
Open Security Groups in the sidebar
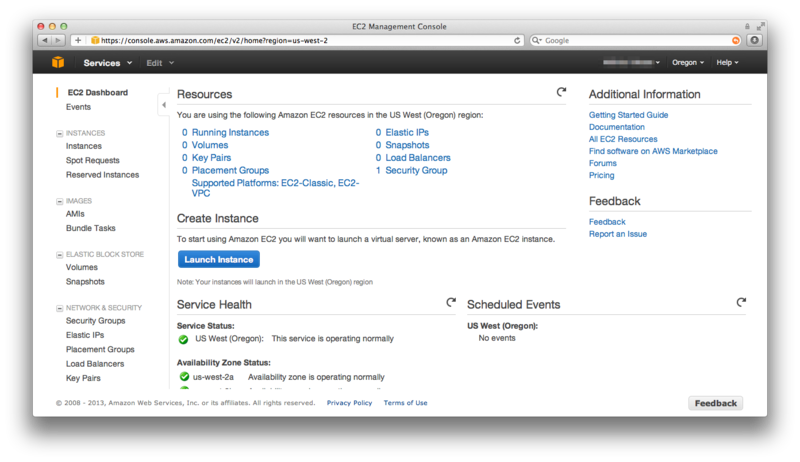click(x=95, y=321)
